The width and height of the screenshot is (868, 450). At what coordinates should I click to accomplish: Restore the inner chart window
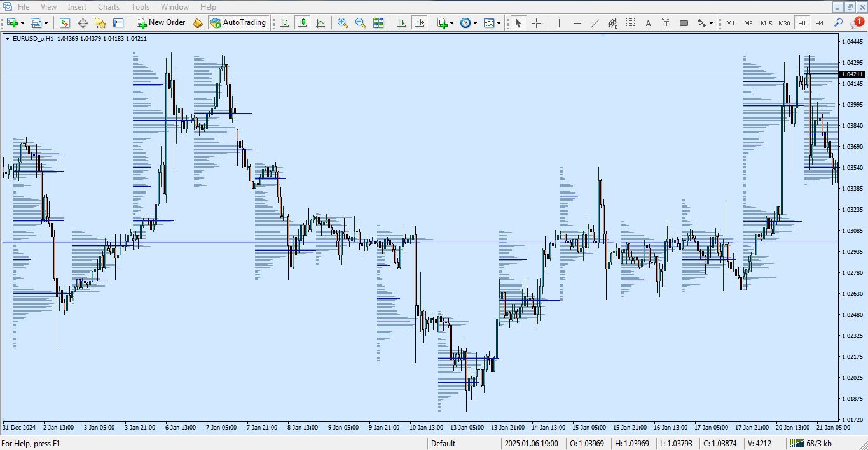(850, 7)
